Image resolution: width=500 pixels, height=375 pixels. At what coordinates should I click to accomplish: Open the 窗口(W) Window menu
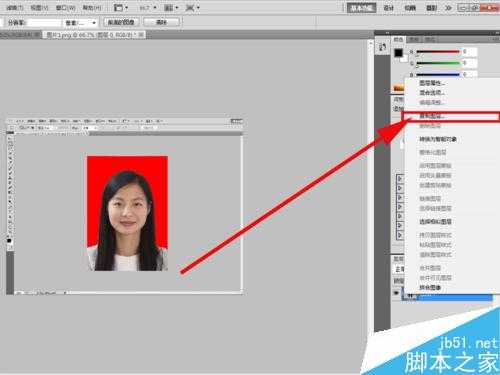coord(66,7)
